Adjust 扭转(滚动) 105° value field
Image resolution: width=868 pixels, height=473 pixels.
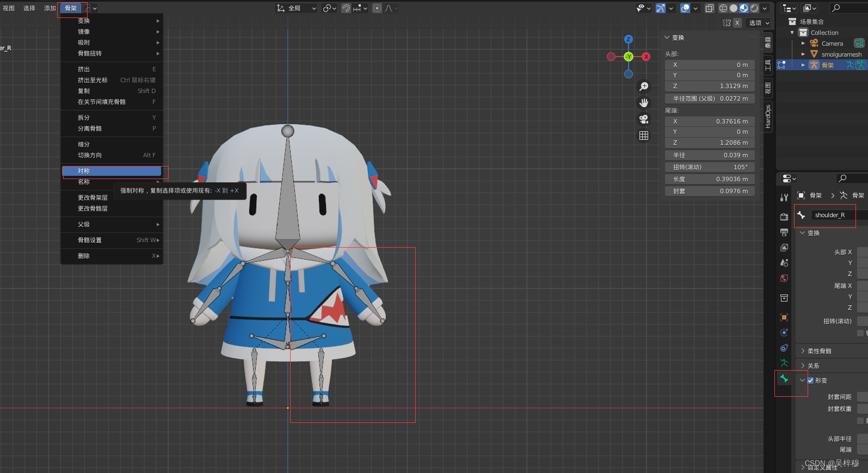click(x=710, y=167)
